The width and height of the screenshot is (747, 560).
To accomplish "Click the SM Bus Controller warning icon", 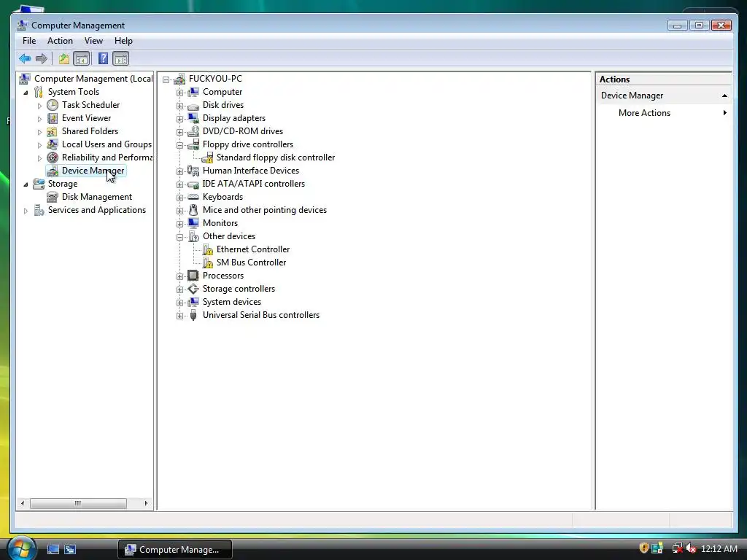I will click(208, 262).
